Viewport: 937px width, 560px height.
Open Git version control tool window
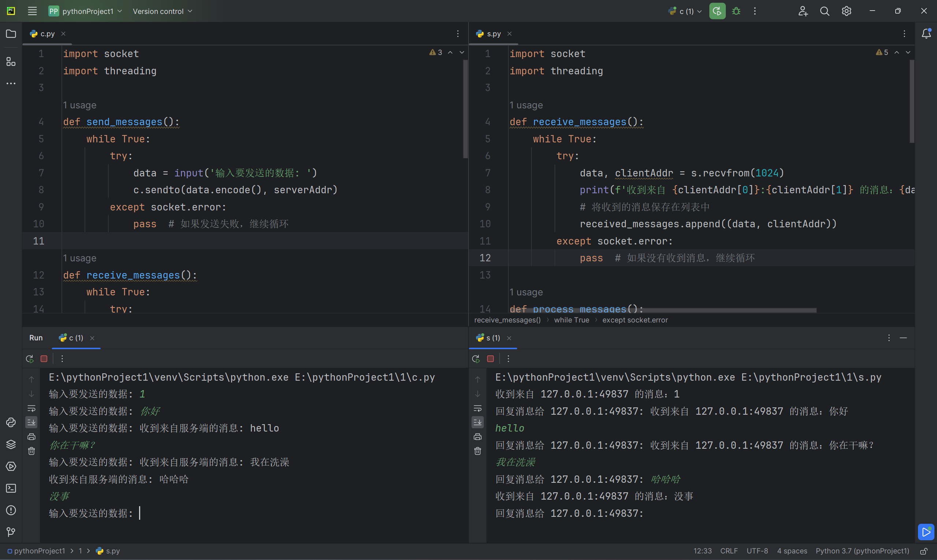tap(11, 532)
